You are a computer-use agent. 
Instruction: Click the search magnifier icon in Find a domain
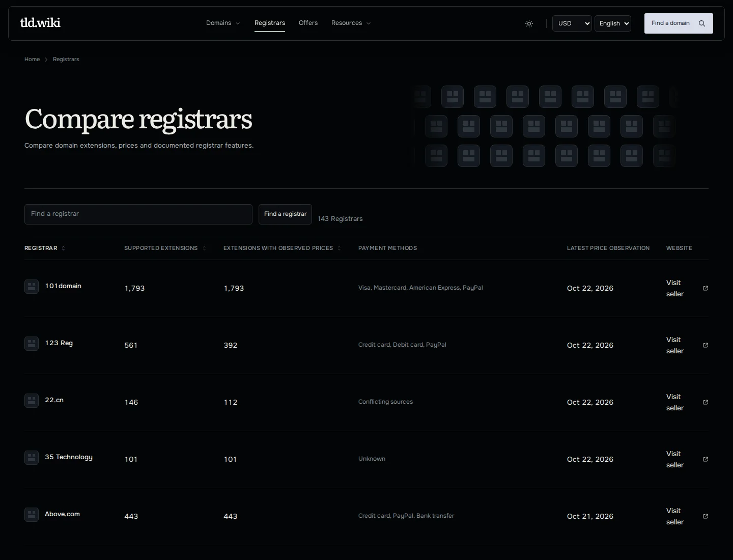point(702,23)
